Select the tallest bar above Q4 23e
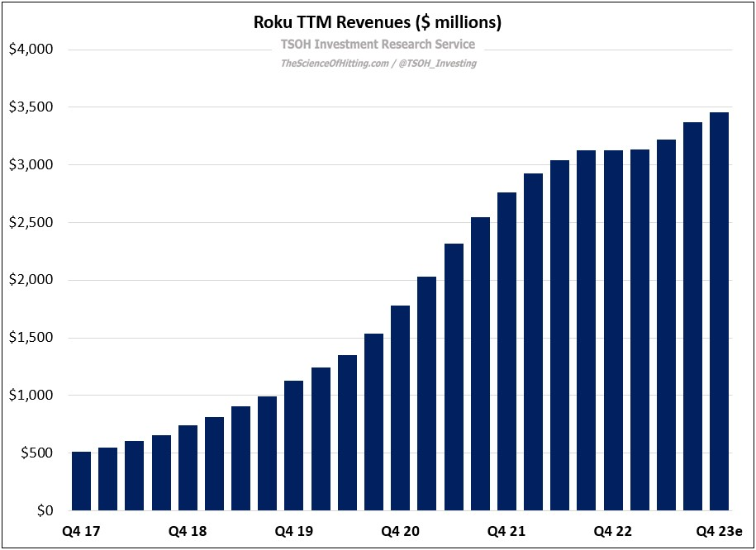 pyautogui.click(x=719, y=311)
